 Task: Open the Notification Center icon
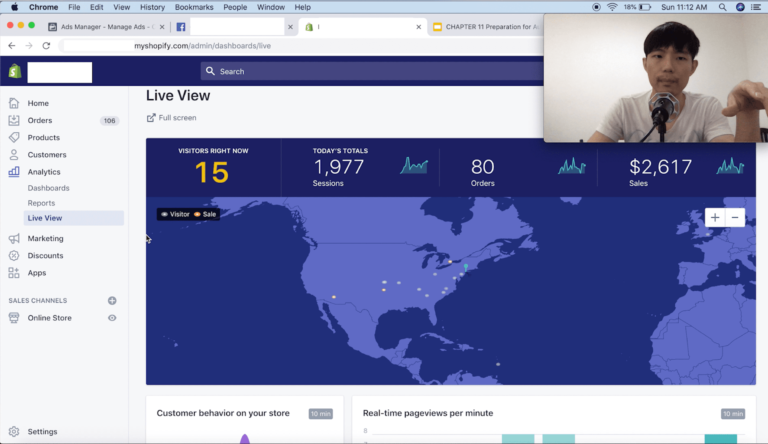pyautogui.click(x=756, y=7)
